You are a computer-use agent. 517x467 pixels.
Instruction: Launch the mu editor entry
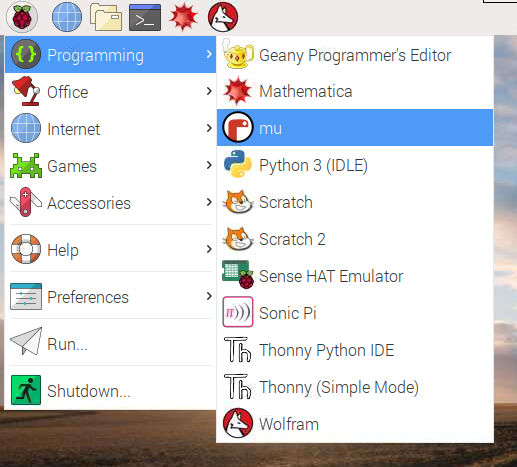[355, 127]
